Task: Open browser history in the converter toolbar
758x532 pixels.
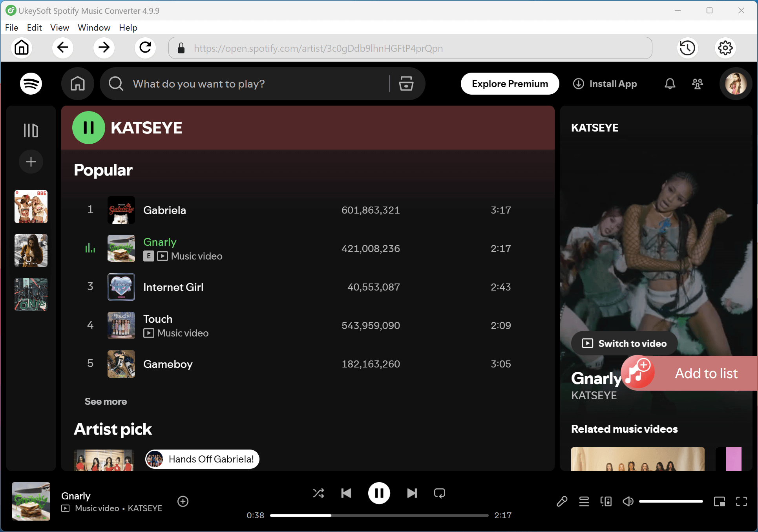Action: click(x=687, y=48)
